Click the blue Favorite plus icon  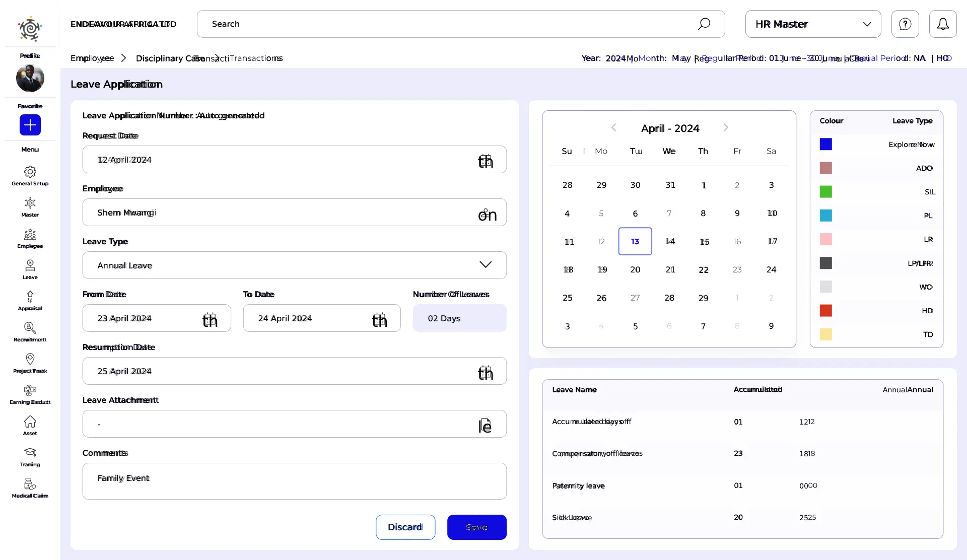pyautogui.click(x=30, y=125)
